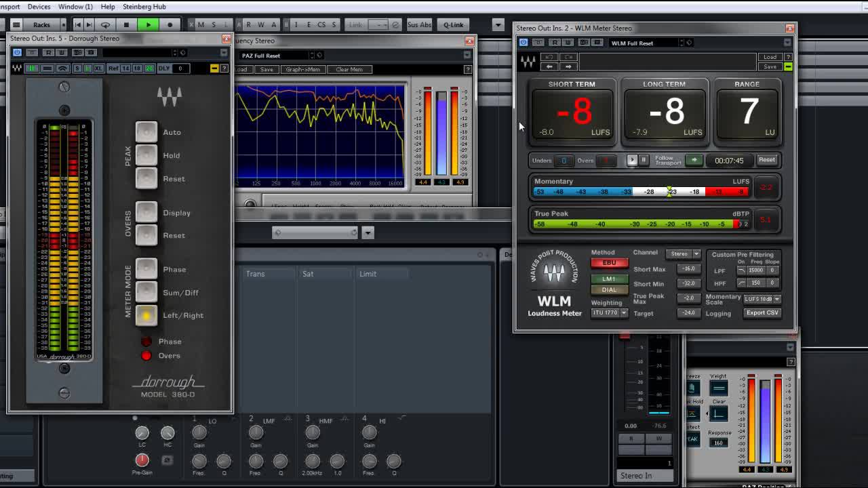Stop playback in the transport bar

coord(126,25)
